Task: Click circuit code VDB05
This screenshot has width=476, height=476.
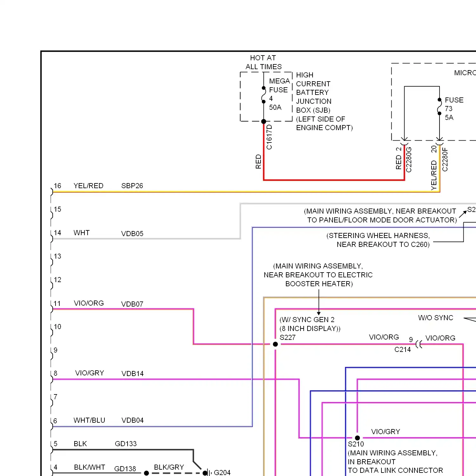Action: [132, 234]
